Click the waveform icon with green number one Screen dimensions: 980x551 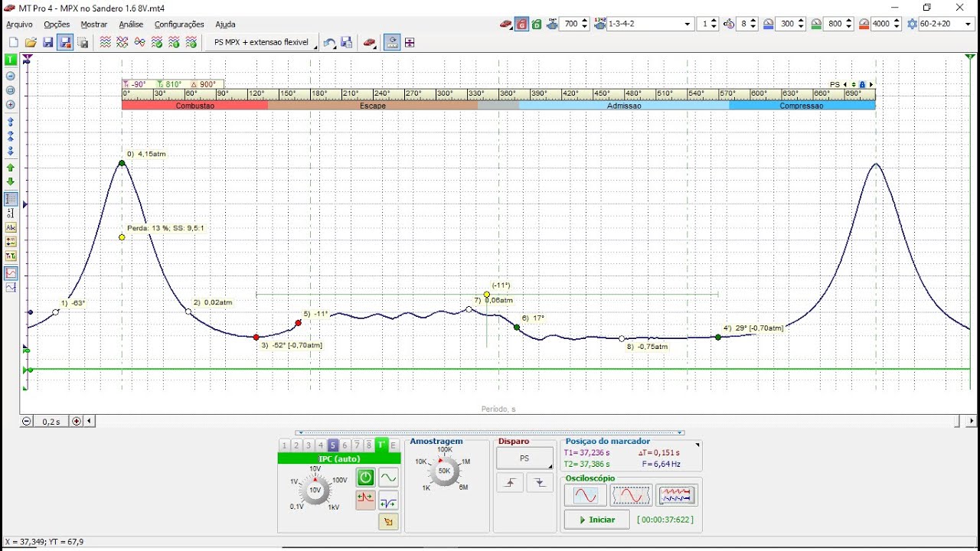coord(174,43)
